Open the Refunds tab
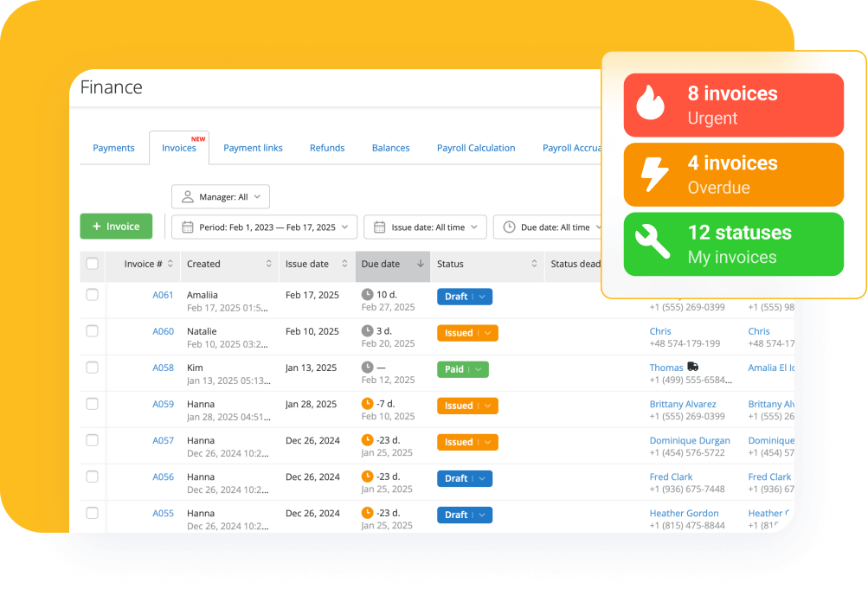This screenshot has width=868, height=595. click(x=326, y=148)
